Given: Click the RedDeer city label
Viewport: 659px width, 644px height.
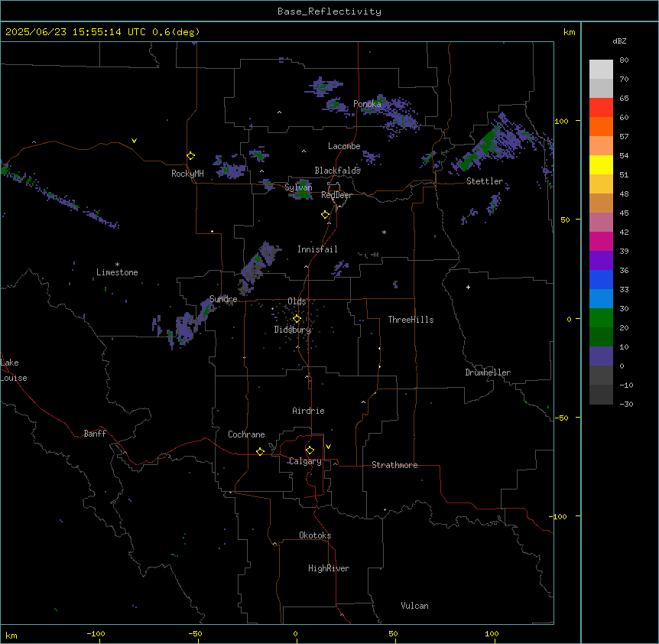Looking at the screenshot, I should [336, 195].
